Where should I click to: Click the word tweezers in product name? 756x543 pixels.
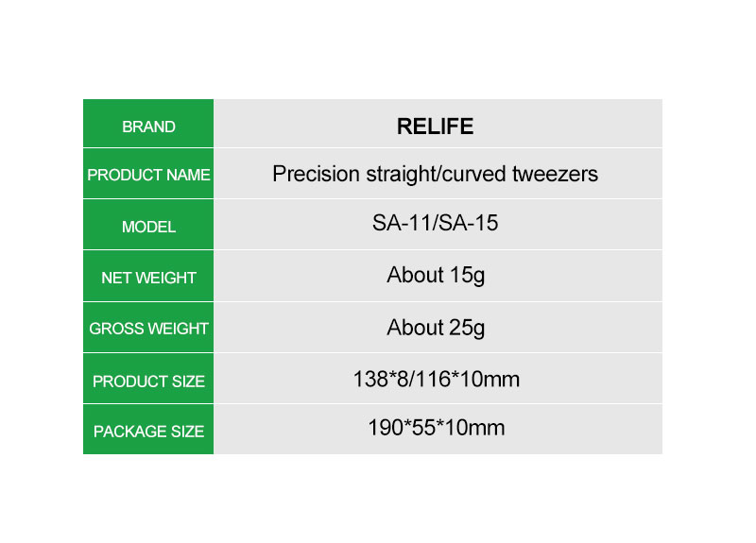(555, 175)
